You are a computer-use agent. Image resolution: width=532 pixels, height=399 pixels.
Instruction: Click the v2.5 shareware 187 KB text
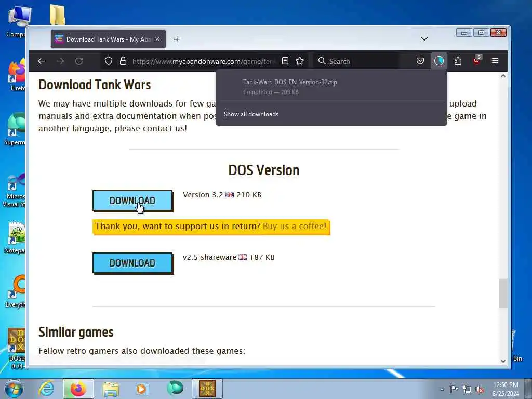tap(229, 257)
